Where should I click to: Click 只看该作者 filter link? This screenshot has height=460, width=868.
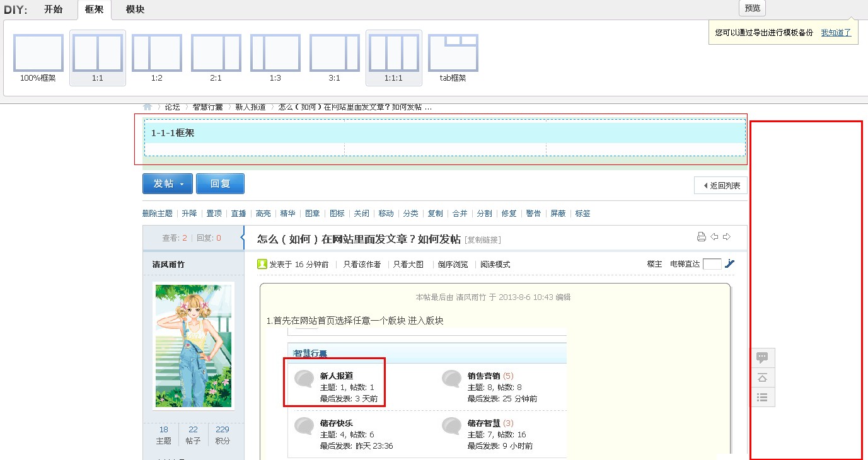coord(362,265)
